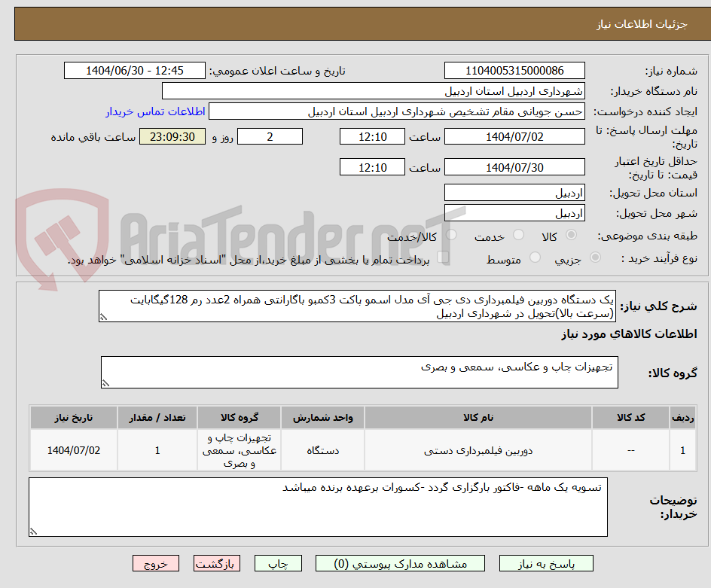The image size is (711, 588).
Task: Click the شماره نیاز number field
Action: (x=514, y=70)
